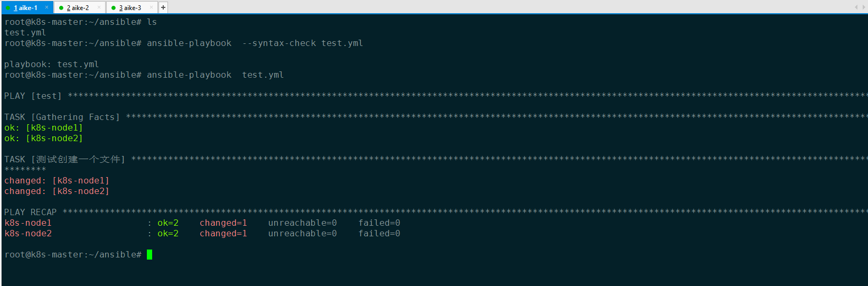Click the green "ok: [k8s-node2]" line
Image resolution: width=868 pixels, height=286 pixels.
[x=43, y=139]
